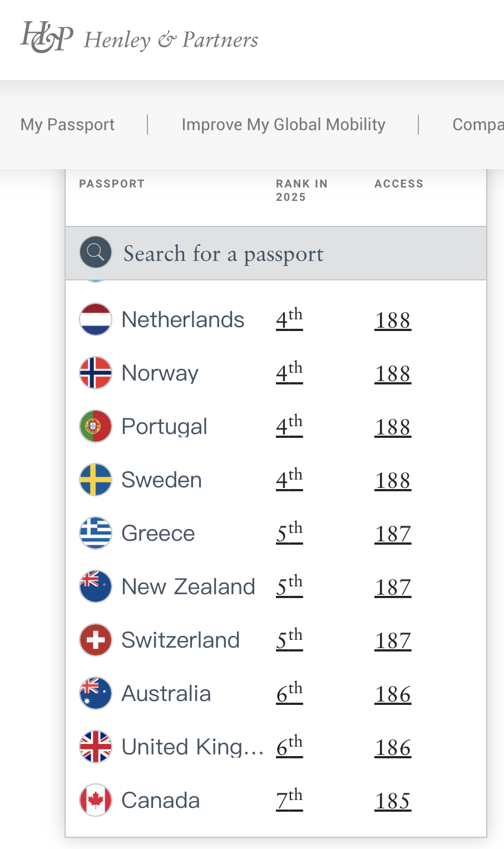The image size is (504, 849).
Task: Open Canada's 185 access score link
Action: click(x=393, y=801)
